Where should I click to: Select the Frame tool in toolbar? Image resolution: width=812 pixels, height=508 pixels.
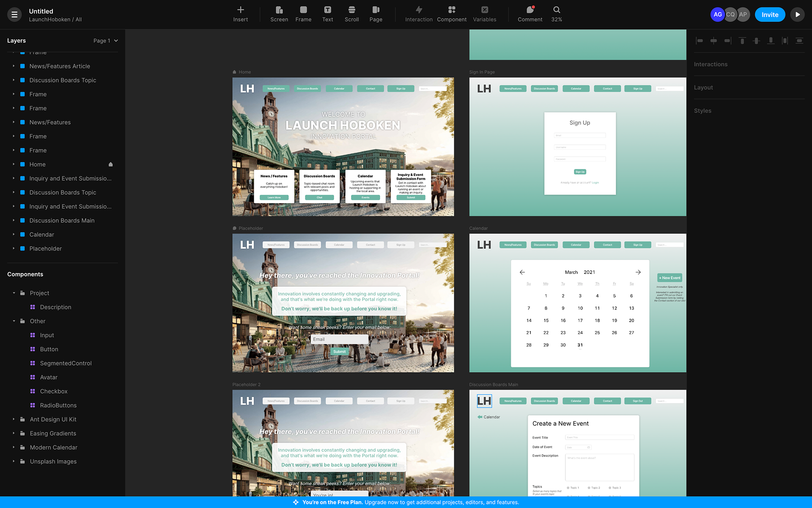tap(303, 14)
